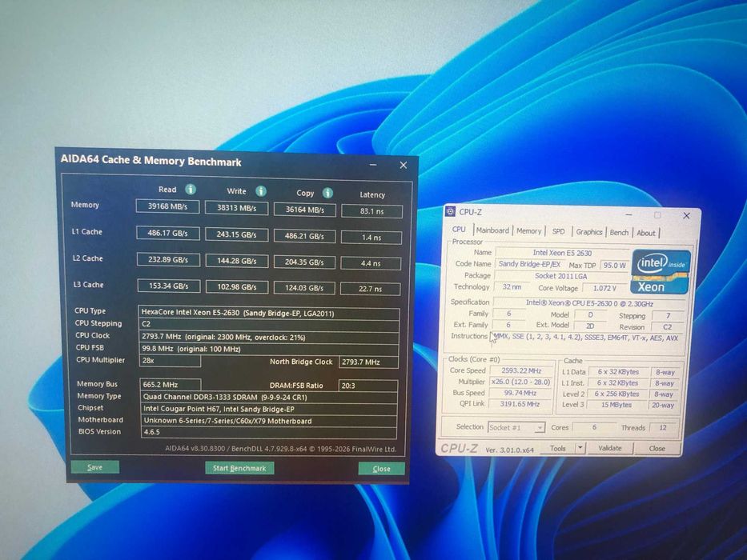
Task: Open the Memory tab in CPU-Z
Action: 528,231
